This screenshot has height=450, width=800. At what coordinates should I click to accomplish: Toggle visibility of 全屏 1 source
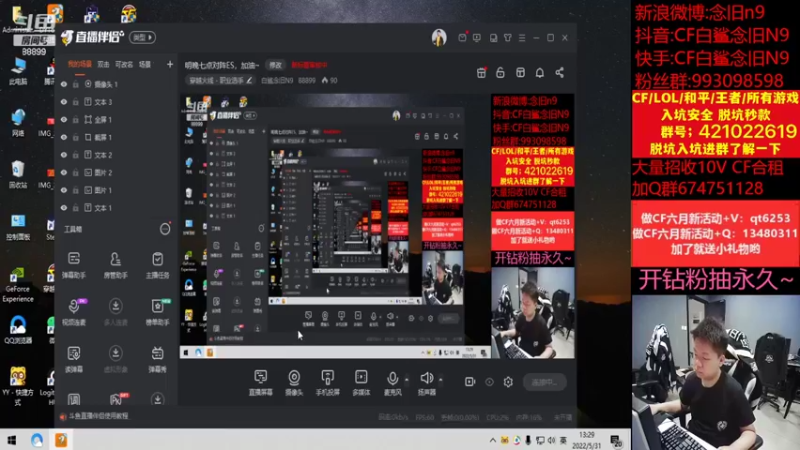coord(64,119)
